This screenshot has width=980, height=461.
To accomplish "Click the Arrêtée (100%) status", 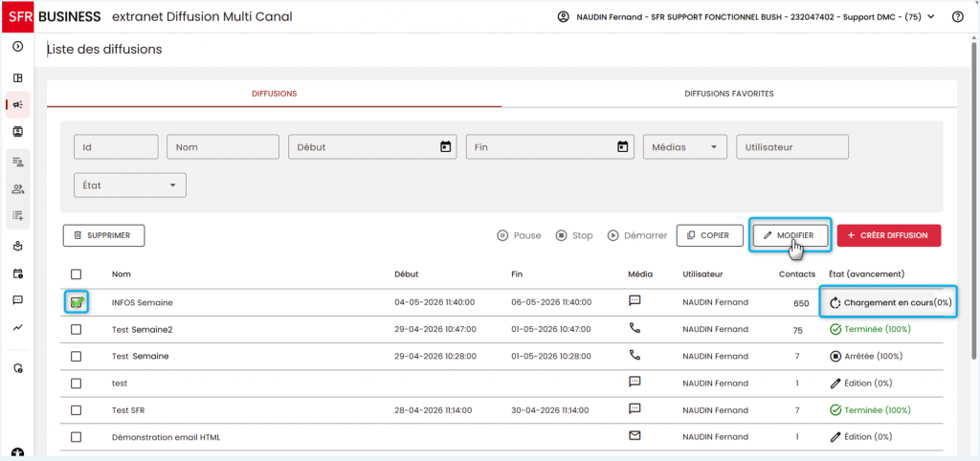I will (865, 356).
